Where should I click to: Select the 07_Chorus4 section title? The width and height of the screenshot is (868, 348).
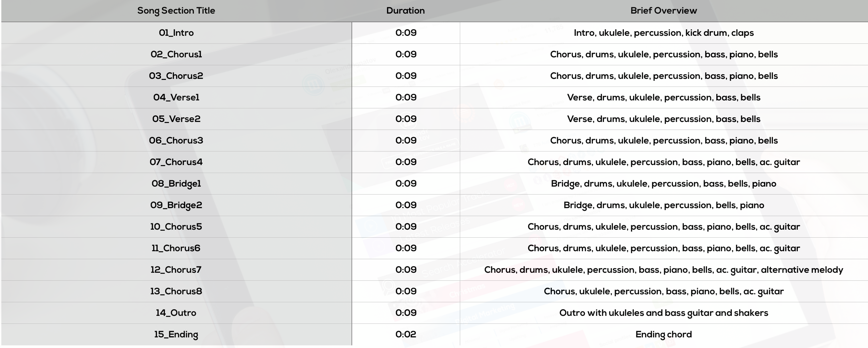point(176,162)
